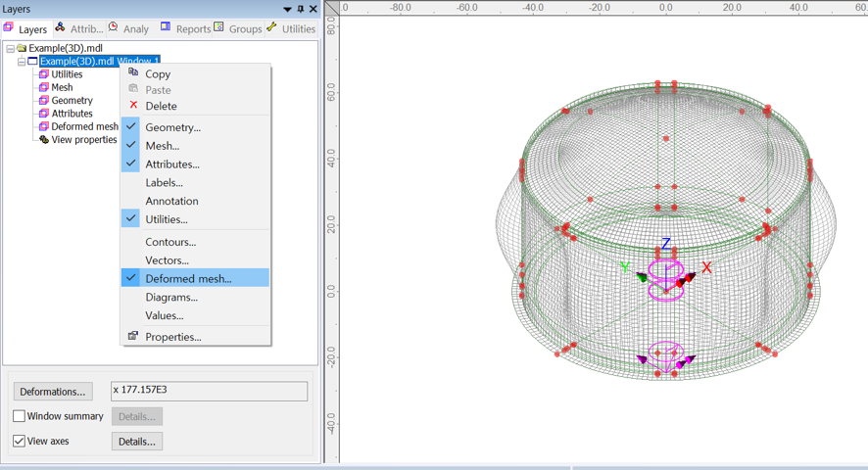Click the Deformed mesh layer icon

tap(44, 126)
